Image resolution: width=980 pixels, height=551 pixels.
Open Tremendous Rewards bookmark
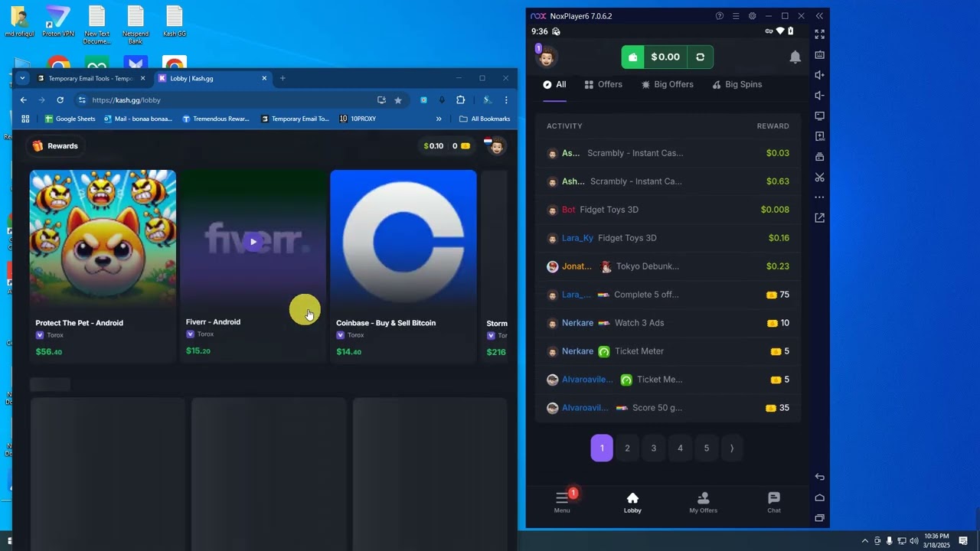(x=216, y=119)
